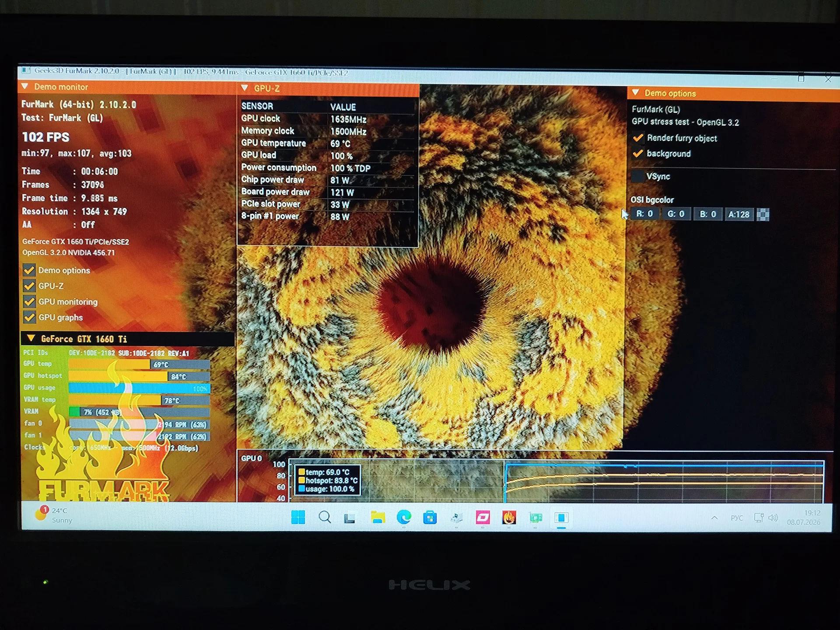Show hidden system tray icons

(714, 518)
